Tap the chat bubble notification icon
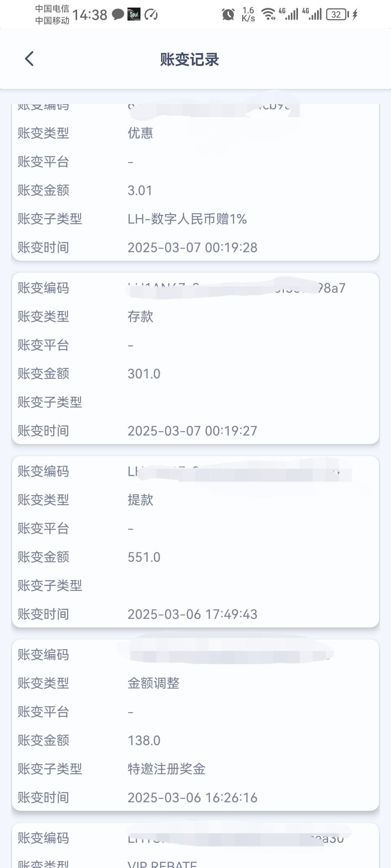 (118, 14)
